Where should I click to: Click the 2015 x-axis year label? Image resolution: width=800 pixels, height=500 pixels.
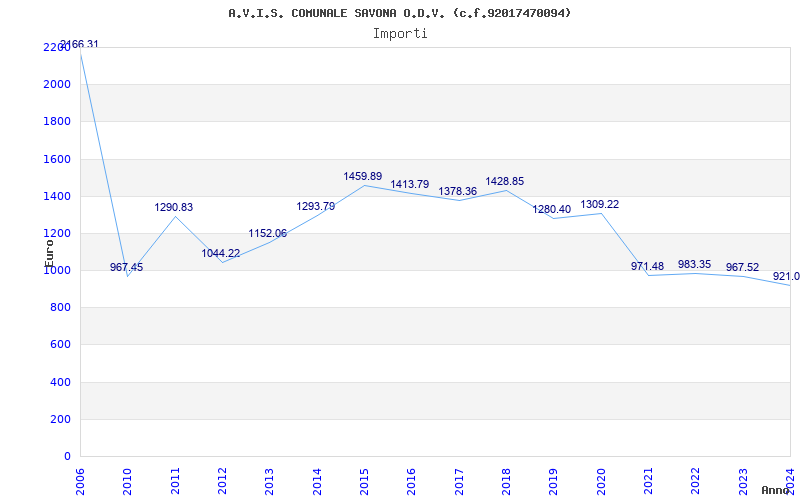click(x=364, y=482)
